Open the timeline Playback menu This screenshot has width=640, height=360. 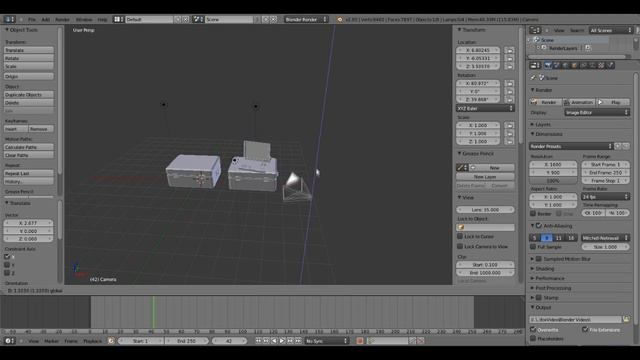(92, 341)
